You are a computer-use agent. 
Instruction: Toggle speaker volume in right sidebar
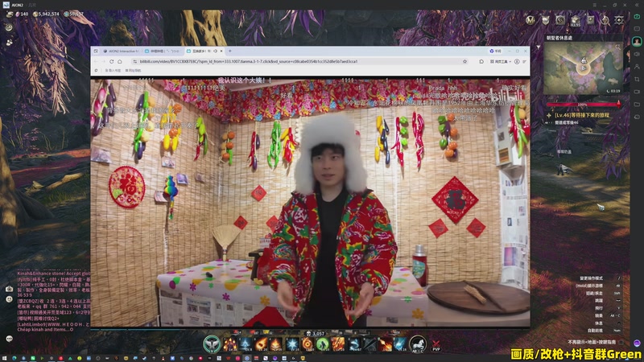[637, 54]
